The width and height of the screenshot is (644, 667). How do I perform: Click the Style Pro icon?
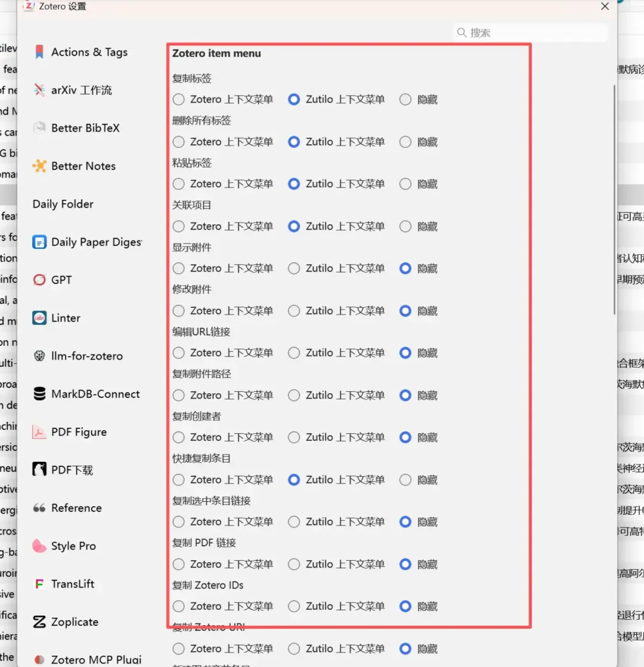(x=39, y=546)
